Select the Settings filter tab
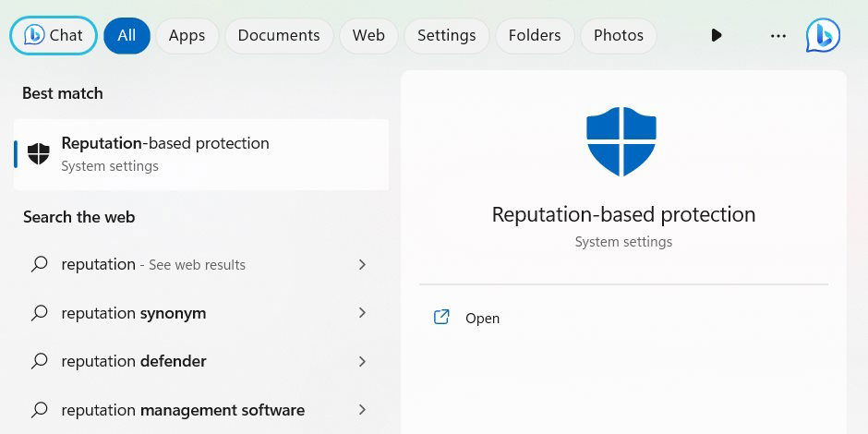The width and height of the screenshot is (868, 434). (x=447, y=35)
